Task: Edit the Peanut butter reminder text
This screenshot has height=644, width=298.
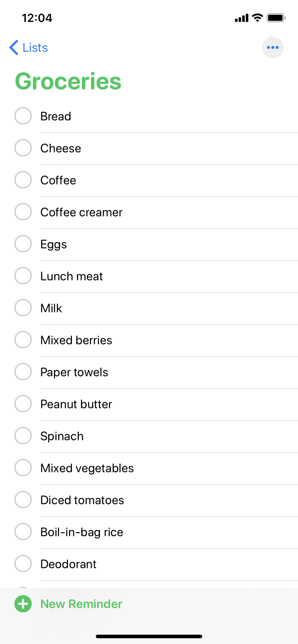Action: (76, 404)
